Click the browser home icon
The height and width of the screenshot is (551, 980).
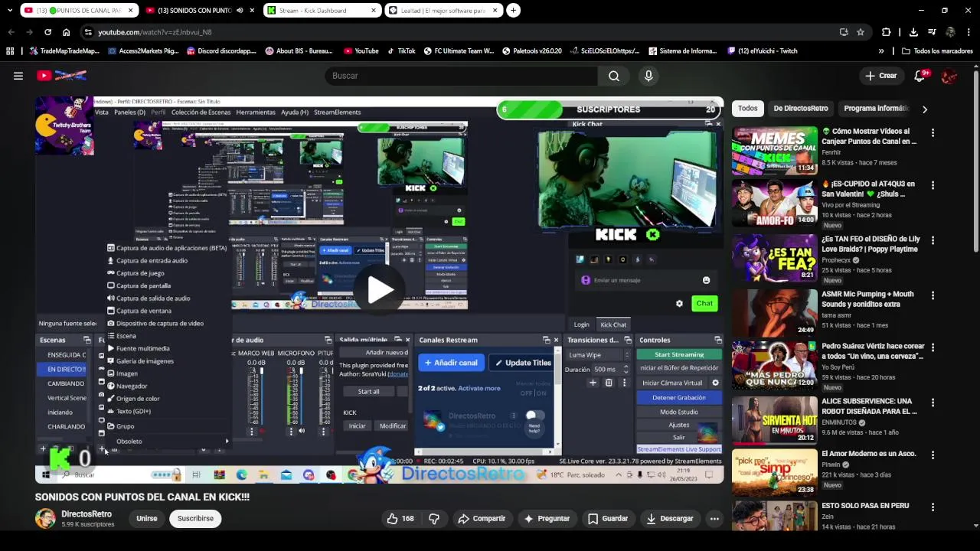coord(66,32)
